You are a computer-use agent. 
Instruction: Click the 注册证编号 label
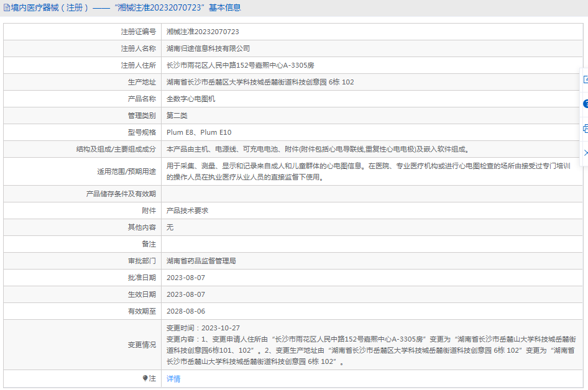tap(139, 32)
